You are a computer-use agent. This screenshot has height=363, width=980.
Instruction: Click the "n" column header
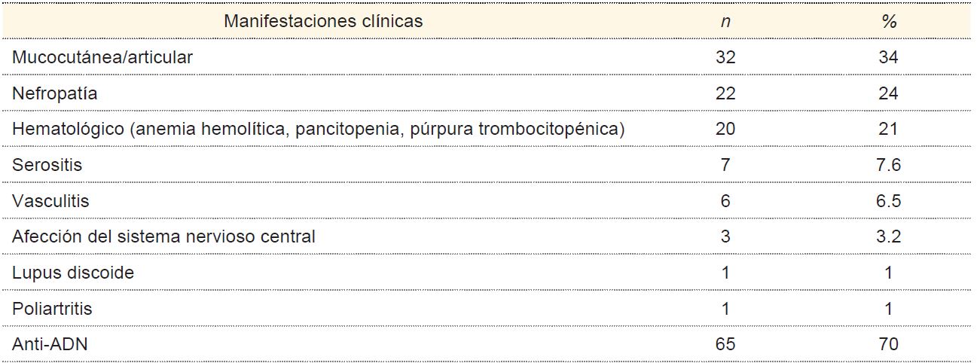point(725,22)
